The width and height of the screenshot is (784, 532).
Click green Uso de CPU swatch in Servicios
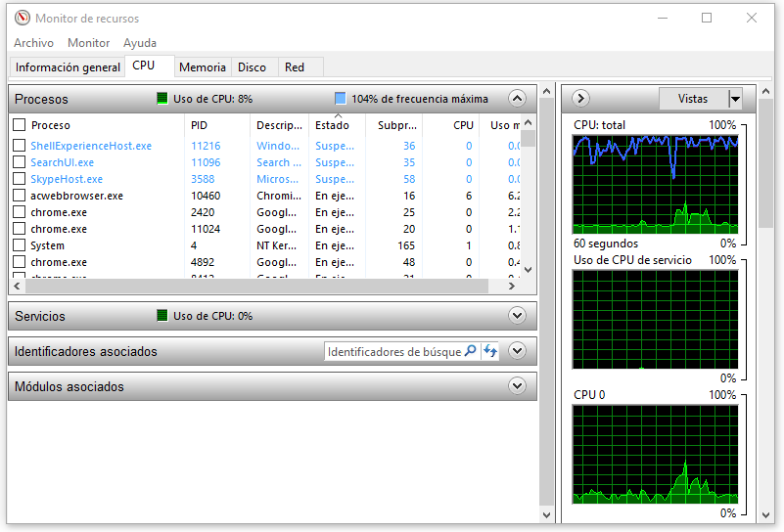tap(162, 316)
